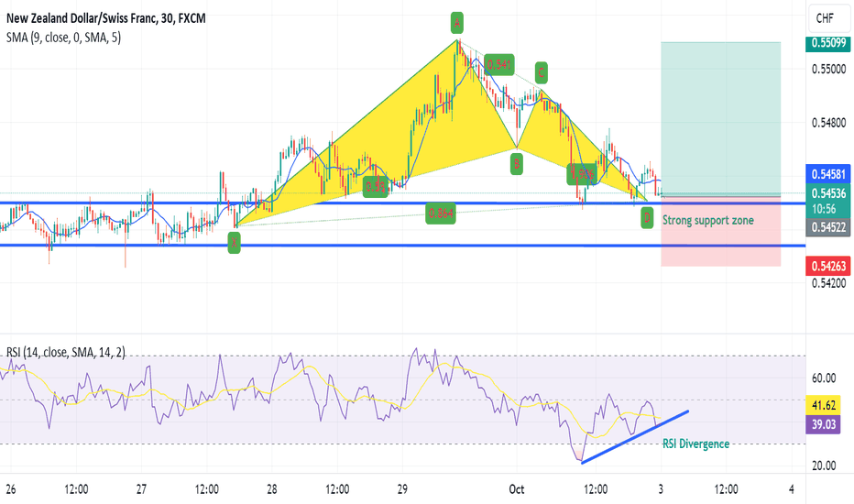Select the green take-profit zone
Viewport: 854px width, 504px height.
point(721,119)
